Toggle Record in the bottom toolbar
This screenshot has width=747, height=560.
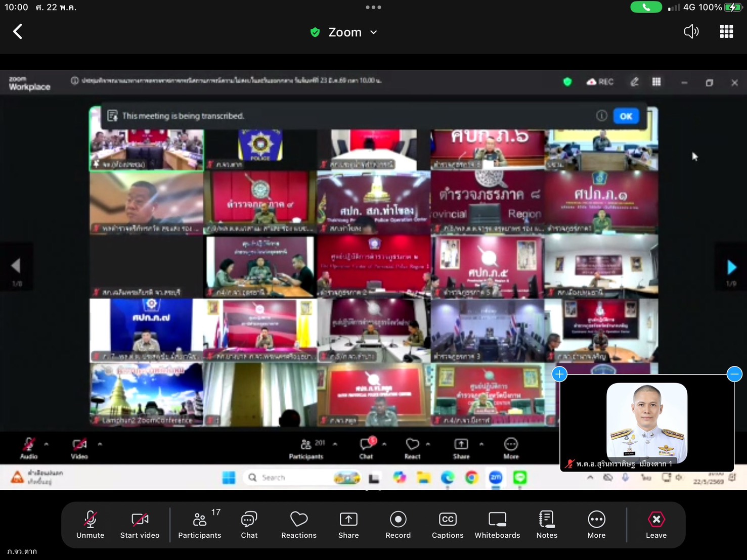pyautogui.click(x=398, y=525)
